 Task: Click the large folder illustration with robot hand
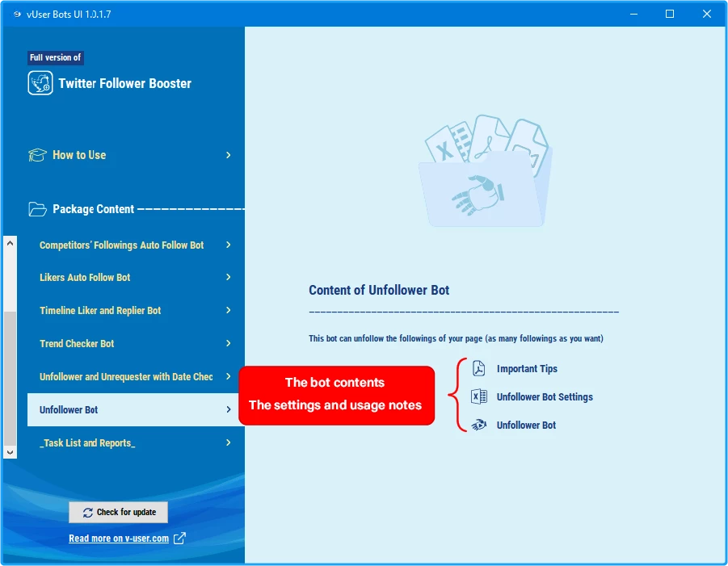click(x=486, y=171)
